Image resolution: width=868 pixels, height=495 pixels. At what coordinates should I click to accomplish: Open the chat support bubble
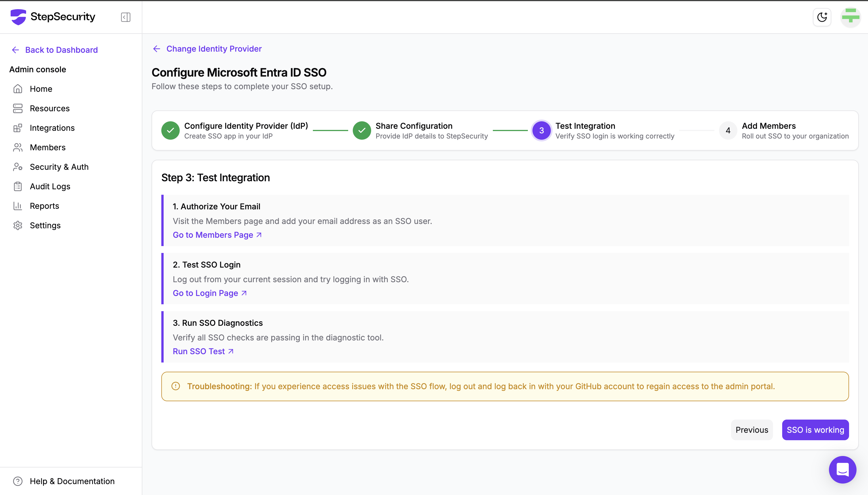point(842,469)
